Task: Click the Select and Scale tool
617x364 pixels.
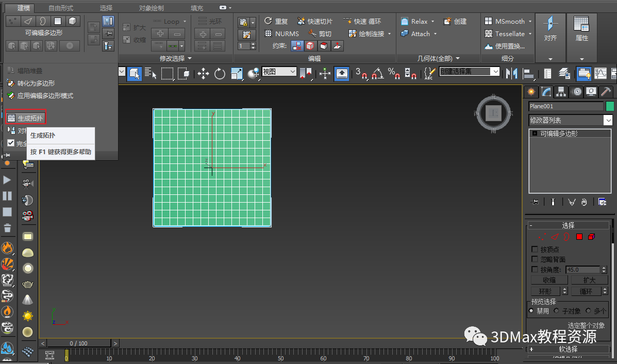Action: [237, 74]
